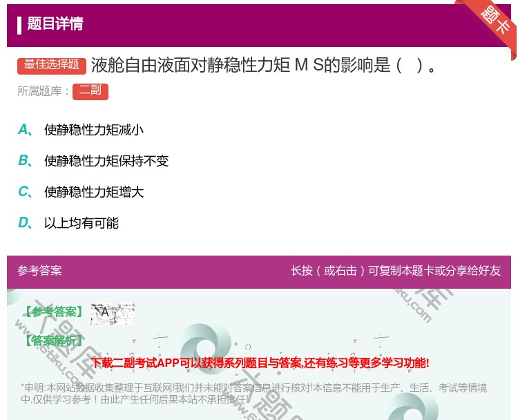The width and height of the screenshot is (518, 420).
Task: Click the 【答案解析】 label
Action: (54, 341)
